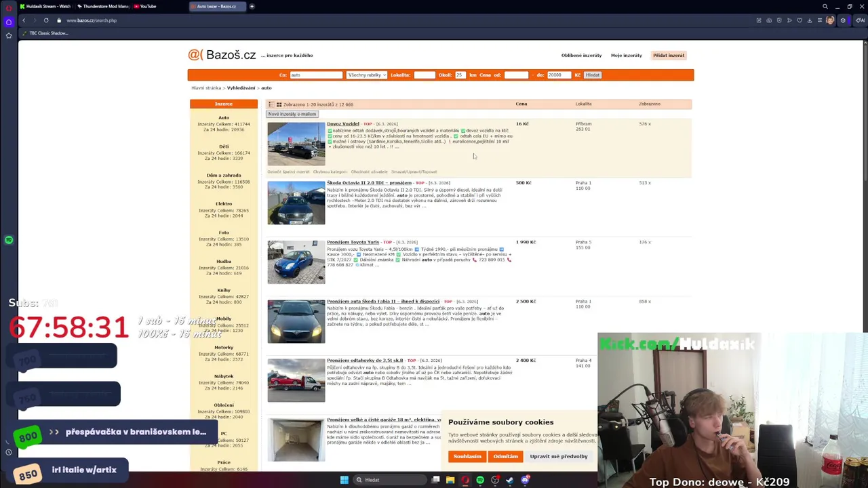Open the Hudba category in sidebar

tap(224, 261)
